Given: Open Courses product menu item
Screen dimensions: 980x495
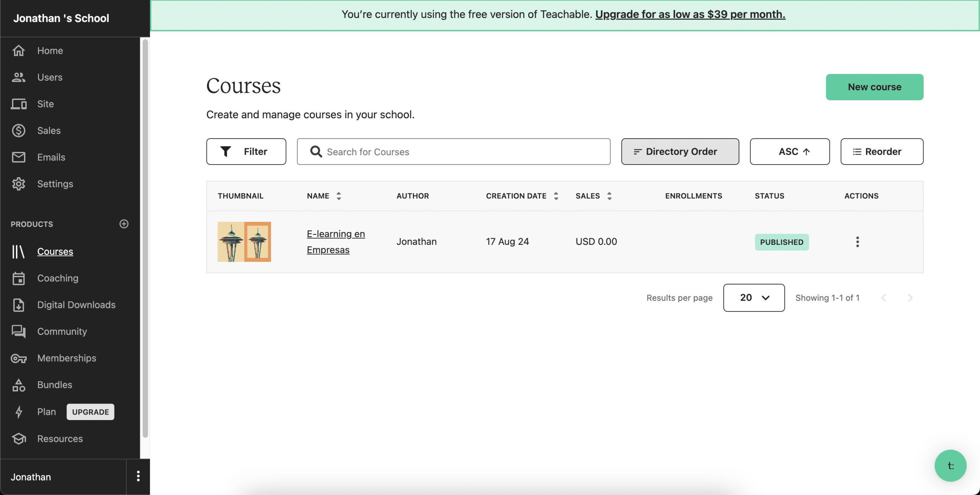Looking at the screenshot, I should 55,251.
